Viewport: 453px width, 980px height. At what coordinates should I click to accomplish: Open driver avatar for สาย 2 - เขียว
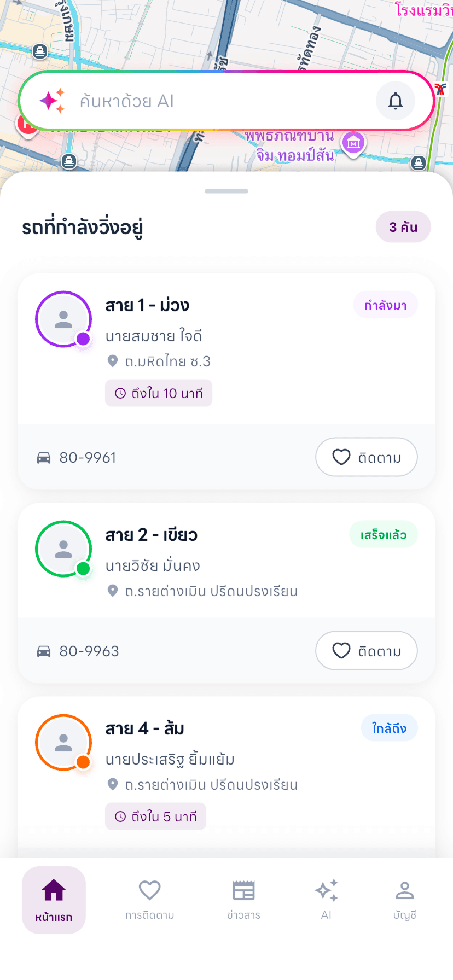[63, 549]
